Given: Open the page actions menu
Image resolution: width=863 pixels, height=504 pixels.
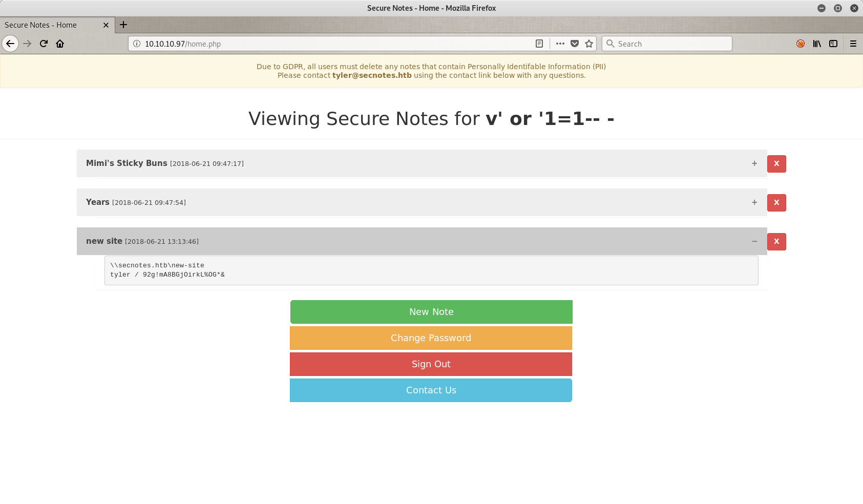Looking at the screenshot, I should (560, 44).
